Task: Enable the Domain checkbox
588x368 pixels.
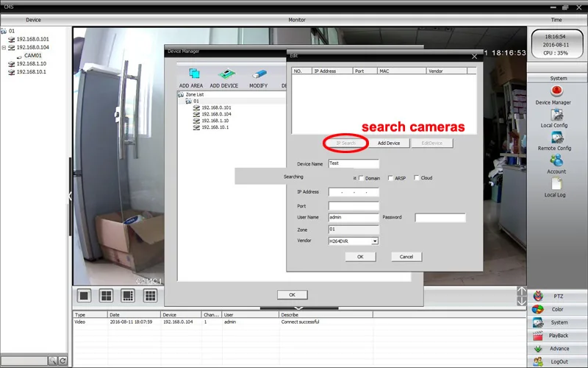Action: [361, 178]
